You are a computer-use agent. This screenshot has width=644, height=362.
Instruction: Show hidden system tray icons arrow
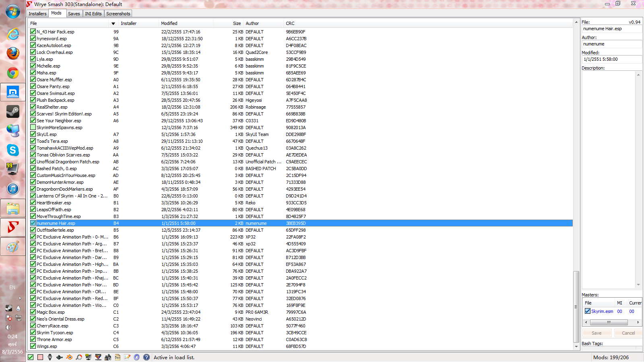20,298
